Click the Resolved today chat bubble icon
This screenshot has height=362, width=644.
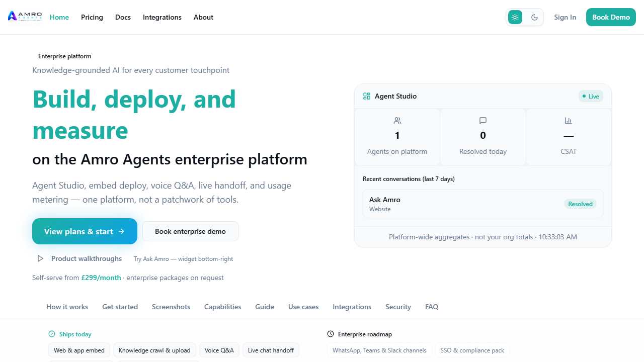(x=483, y=121)
